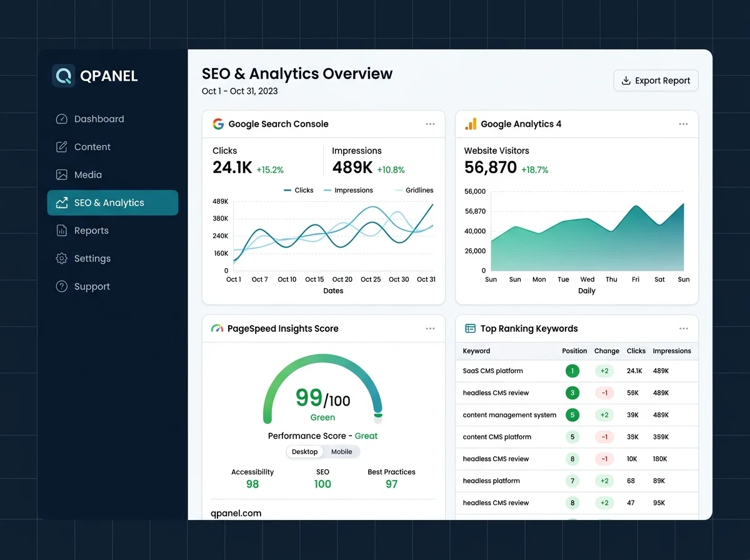
Task: Click the -1 change badge for content CMS platform
Action: coord(604,437)
